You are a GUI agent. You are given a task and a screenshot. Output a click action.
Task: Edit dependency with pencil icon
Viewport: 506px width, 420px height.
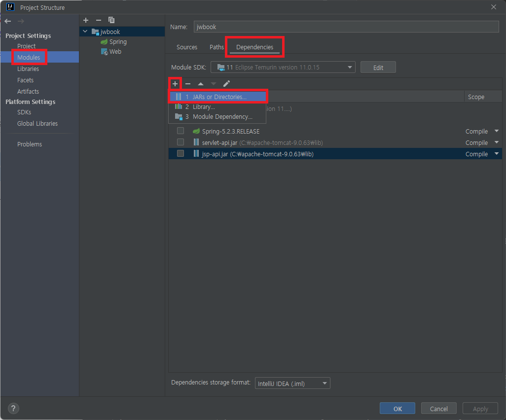(226, 84)
